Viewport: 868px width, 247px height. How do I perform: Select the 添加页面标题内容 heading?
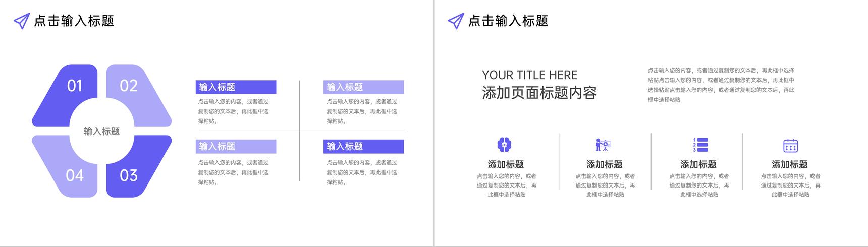tap(539, 93)
